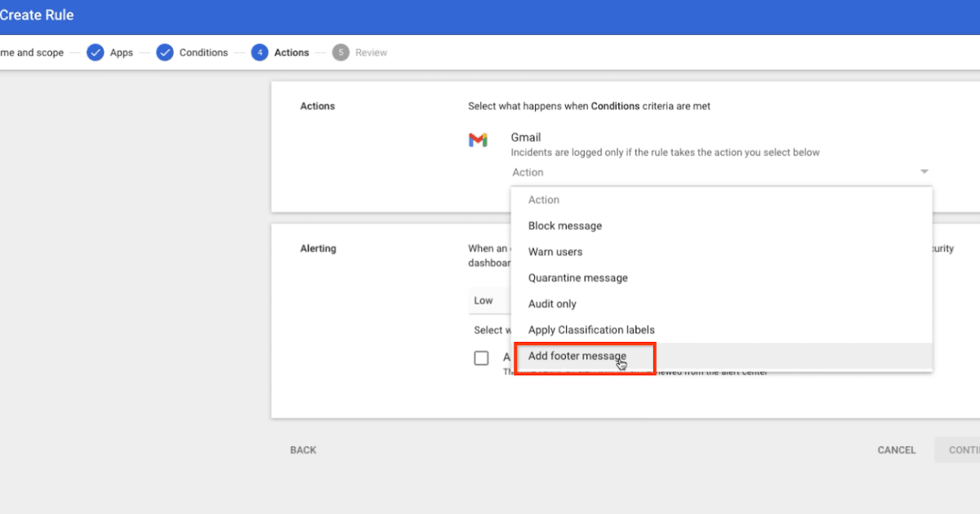Pick the Audit only action
980x514 pixels.
[x=552, y=304]
